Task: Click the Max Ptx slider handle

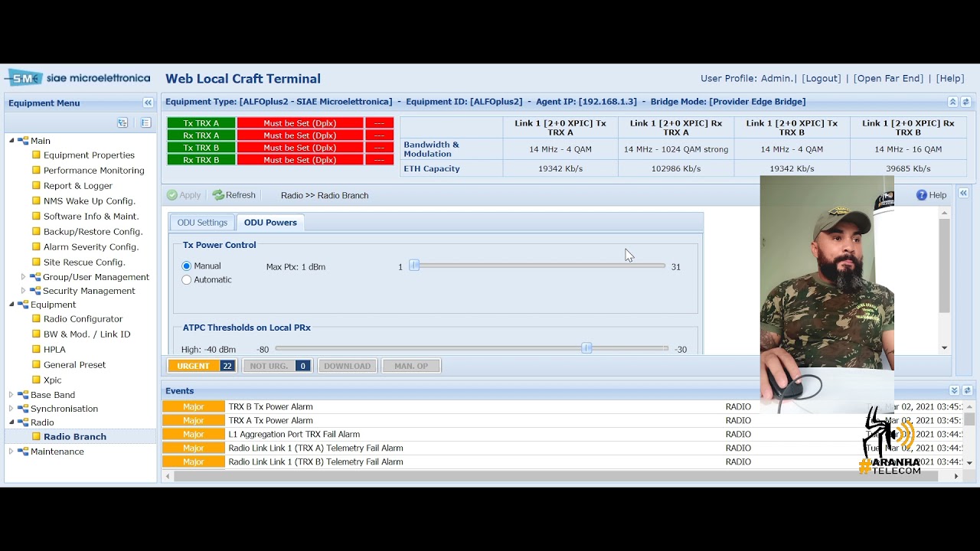Action: point(414,266)
